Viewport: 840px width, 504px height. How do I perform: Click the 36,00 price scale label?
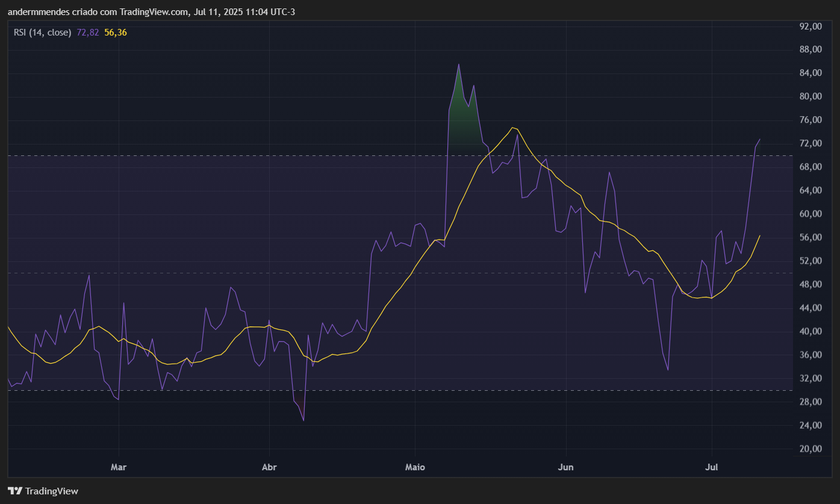pyautogui.click(x=810, y=355)
